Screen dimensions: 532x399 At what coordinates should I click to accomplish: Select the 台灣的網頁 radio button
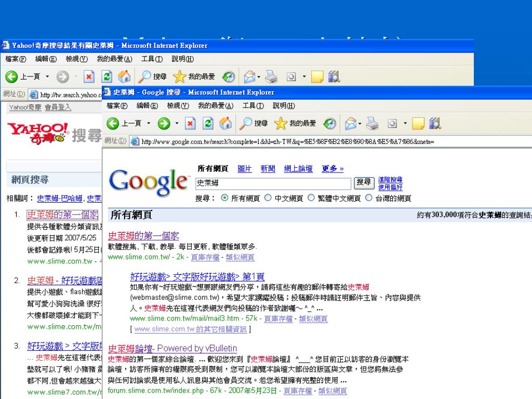pos(369,198)
